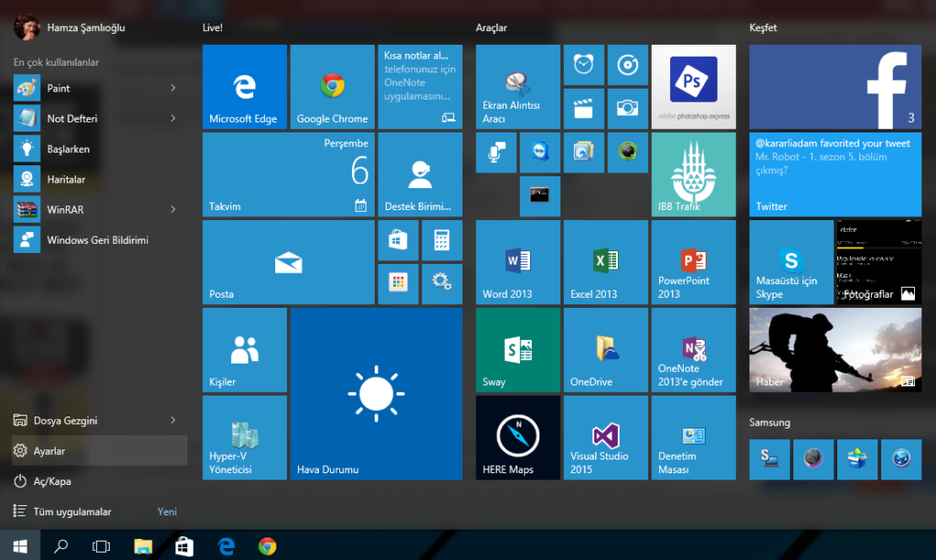Launch Sway from its tile
Screen dimensions: 936x560
pyautogui.click(x=517, y=350)
